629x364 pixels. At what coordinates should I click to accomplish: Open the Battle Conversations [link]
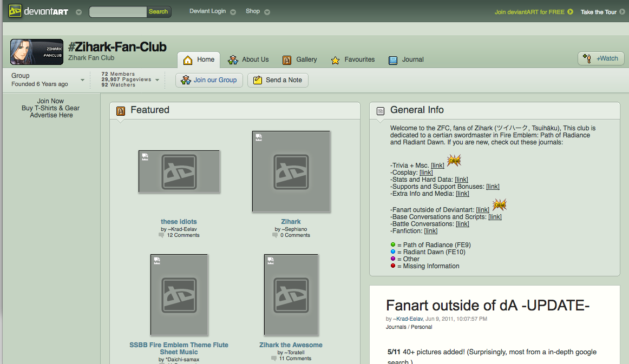click(x=462, y=224)
